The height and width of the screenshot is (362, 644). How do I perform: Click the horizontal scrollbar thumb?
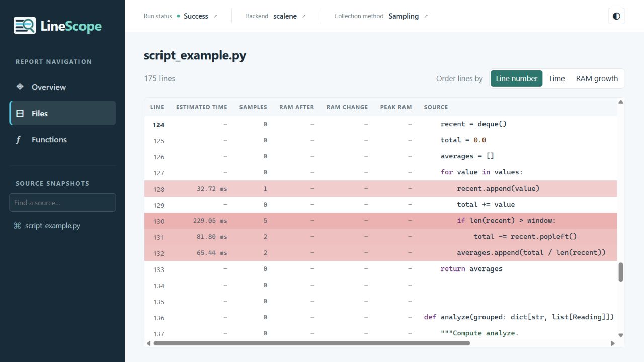pos(312,343)
